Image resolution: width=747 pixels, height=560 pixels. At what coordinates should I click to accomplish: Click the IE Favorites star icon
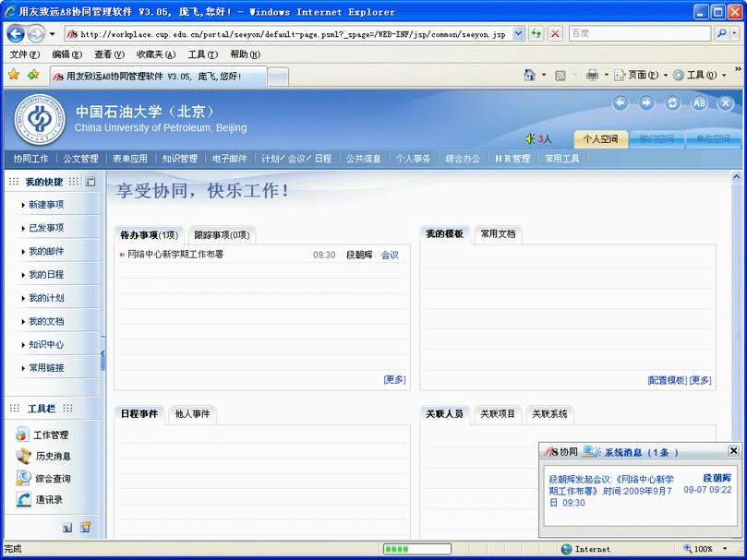click(x=14, y=75)
